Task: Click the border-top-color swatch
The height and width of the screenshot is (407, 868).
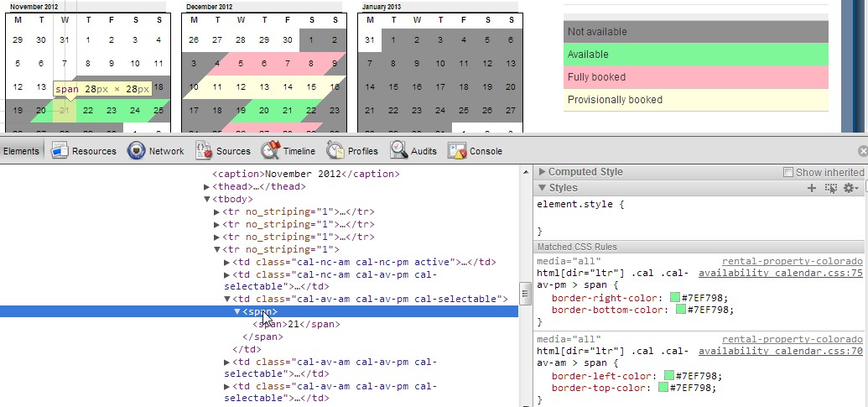Action: click(x=663, y=387)
